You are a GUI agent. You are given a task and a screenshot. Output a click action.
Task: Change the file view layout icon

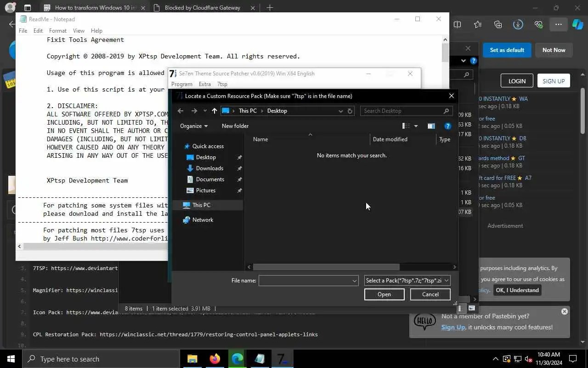click(x=406, y=126)
